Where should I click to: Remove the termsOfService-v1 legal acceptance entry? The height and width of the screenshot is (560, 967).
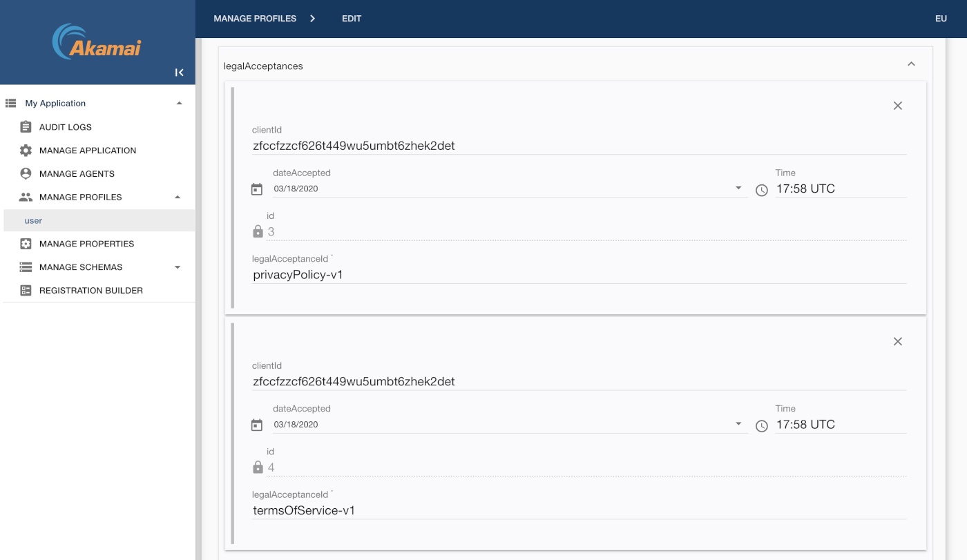click(x=897, y=342)
